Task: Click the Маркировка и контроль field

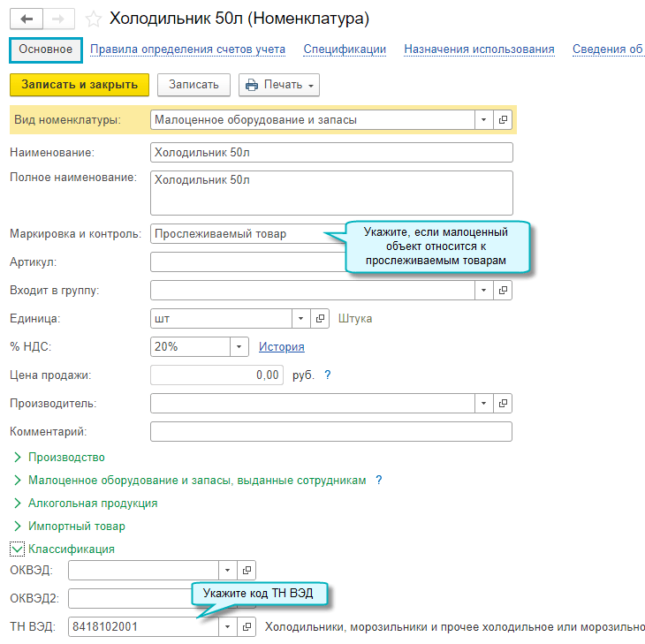Action: point(248,234)
